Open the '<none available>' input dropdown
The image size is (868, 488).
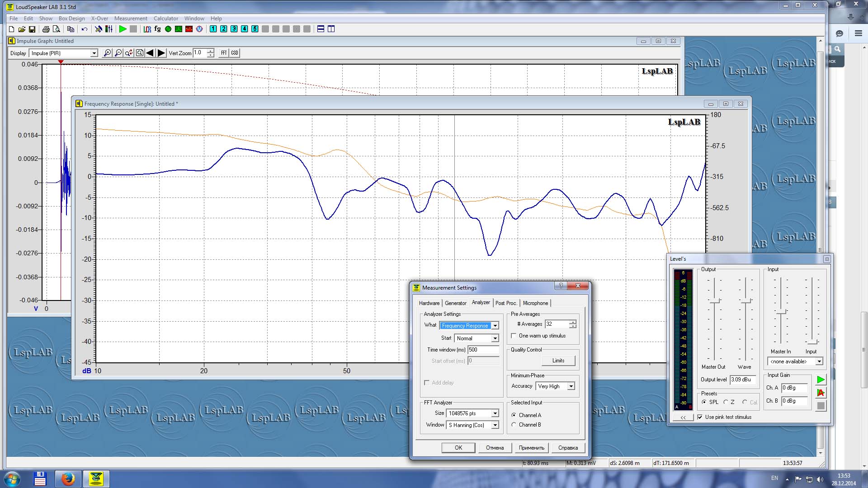[819, 361]
